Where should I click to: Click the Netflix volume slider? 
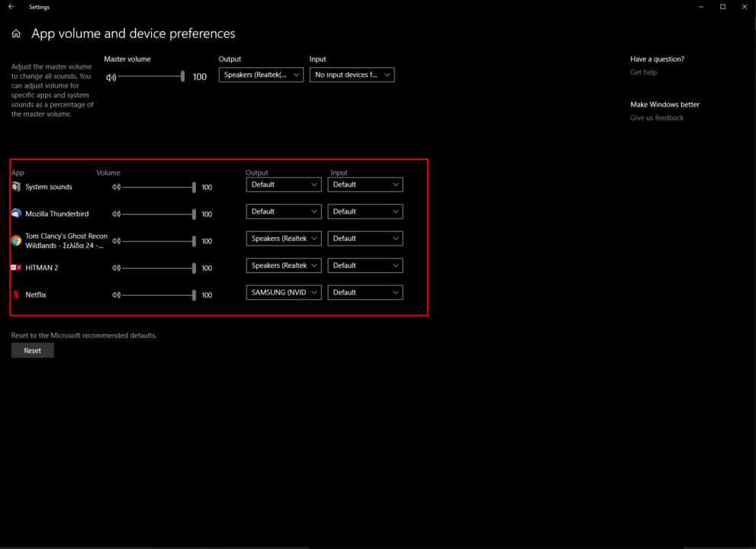159,295
